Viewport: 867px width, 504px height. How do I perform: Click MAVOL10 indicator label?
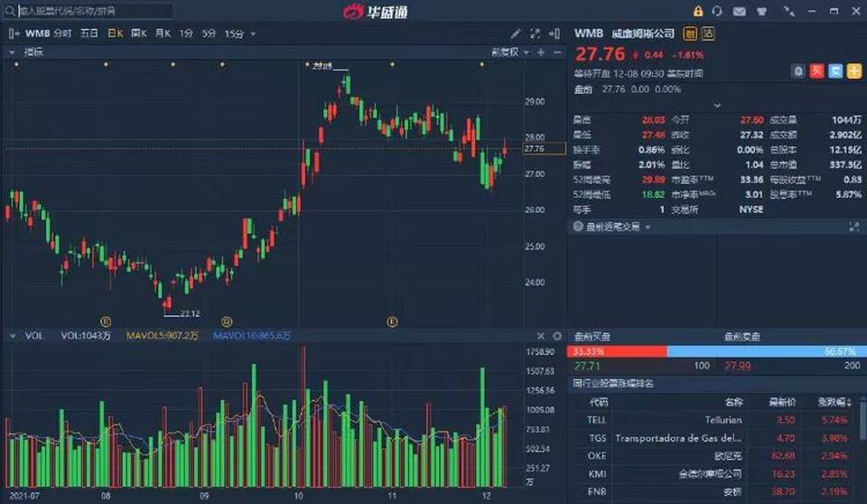pos(252,336)
